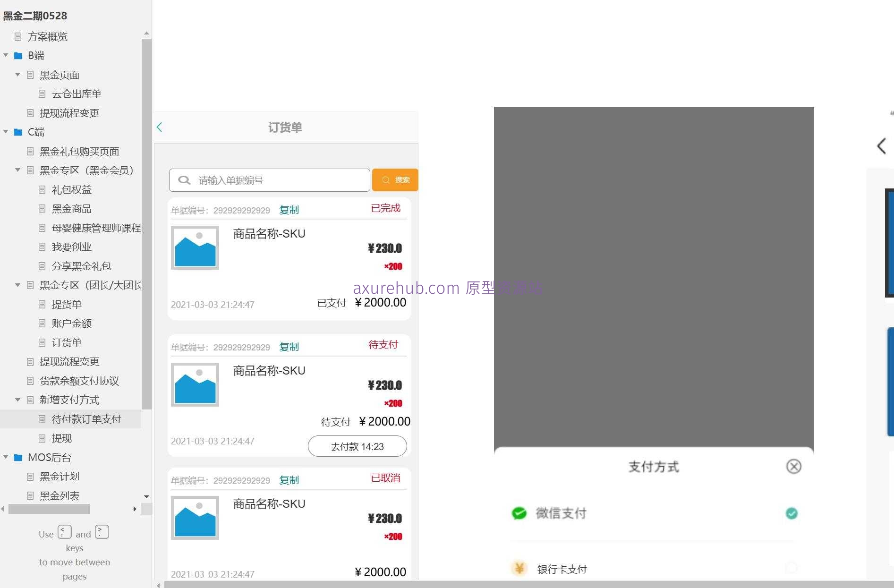
Task: Collapse the 新增支付方式 node
Action: [18, 400]
